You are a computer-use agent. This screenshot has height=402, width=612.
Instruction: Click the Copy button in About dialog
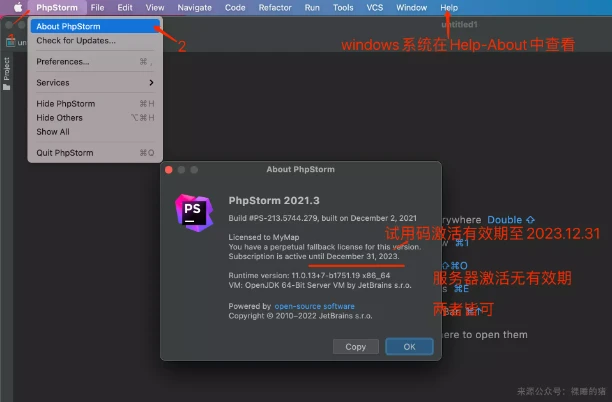356,347
